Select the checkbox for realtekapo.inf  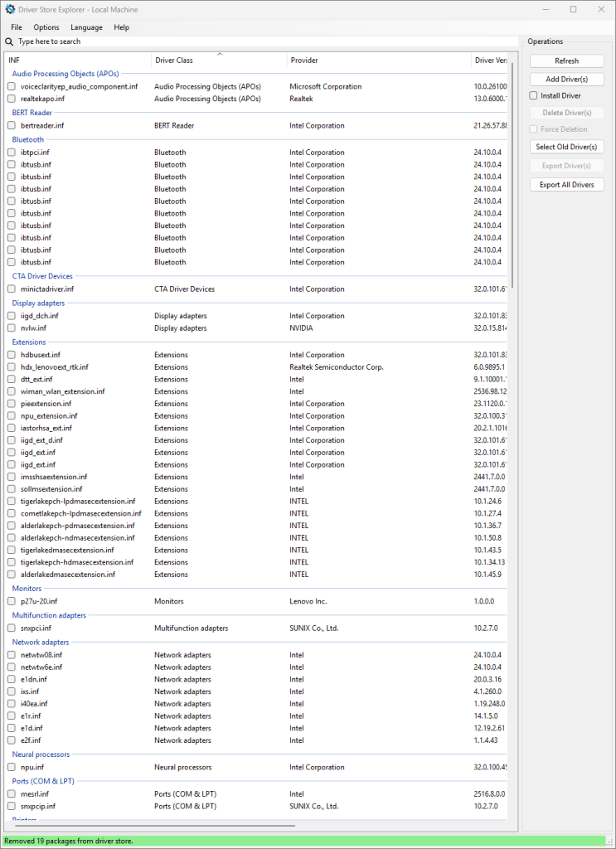[x=12, y=99]
